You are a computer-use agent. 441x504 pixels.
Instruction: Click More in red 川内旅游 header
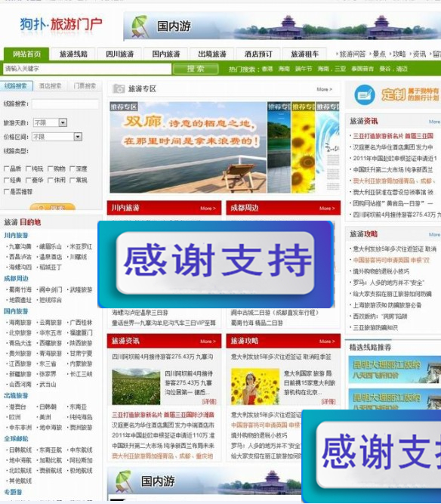coord(208,209)
